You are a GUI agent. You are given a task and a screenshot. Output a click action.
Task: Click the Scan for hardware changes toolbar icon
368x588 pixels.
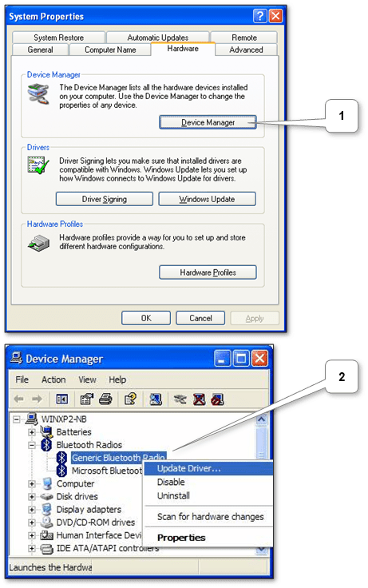[156, 399]
